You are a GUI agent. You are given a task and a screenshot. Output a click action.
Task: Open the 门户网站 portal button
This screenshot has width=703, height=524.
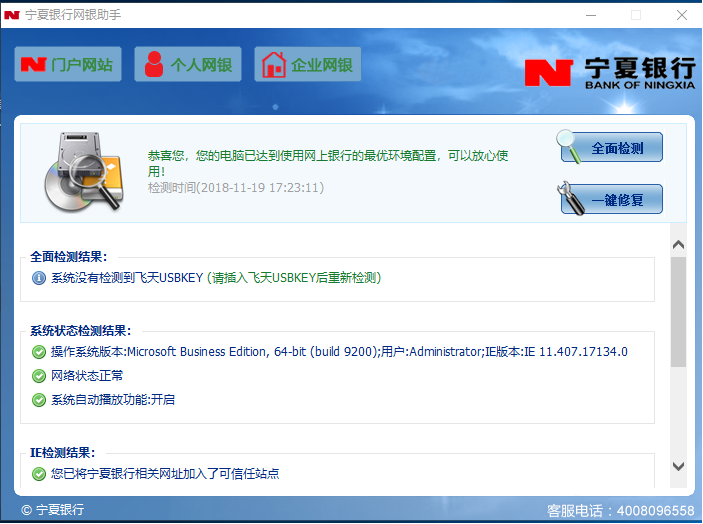67,65
